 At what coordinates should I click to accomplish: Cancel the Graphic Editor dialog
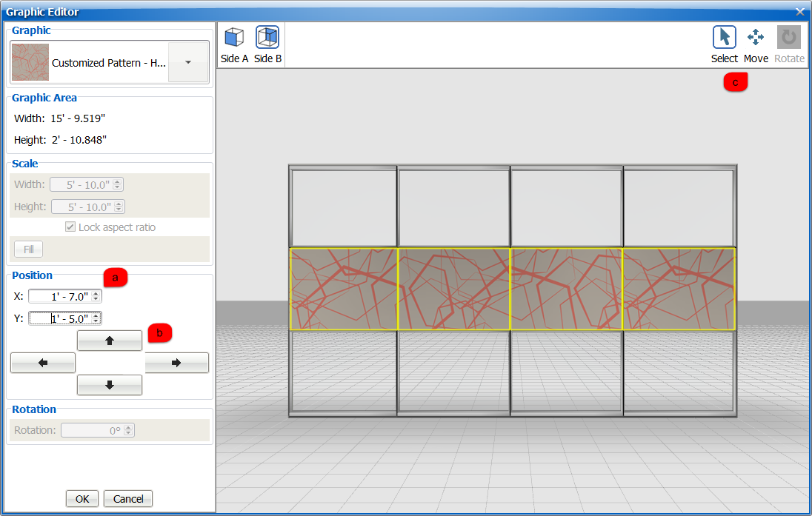pos(128,499)
